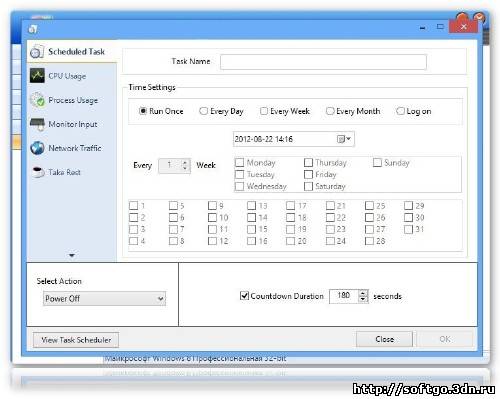Select the Scheduled Task clock icon
This screenshot has height=399, width=500.
coord(37,52)
